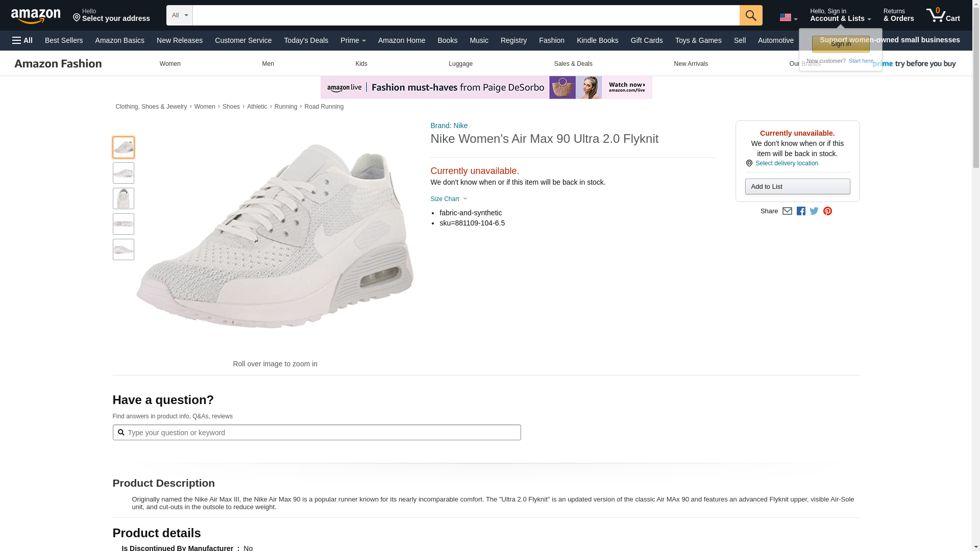The height and width of the screenshot is (551, 980).
Task: Open the shopping cart icon
Action: [x=943, y=15]
